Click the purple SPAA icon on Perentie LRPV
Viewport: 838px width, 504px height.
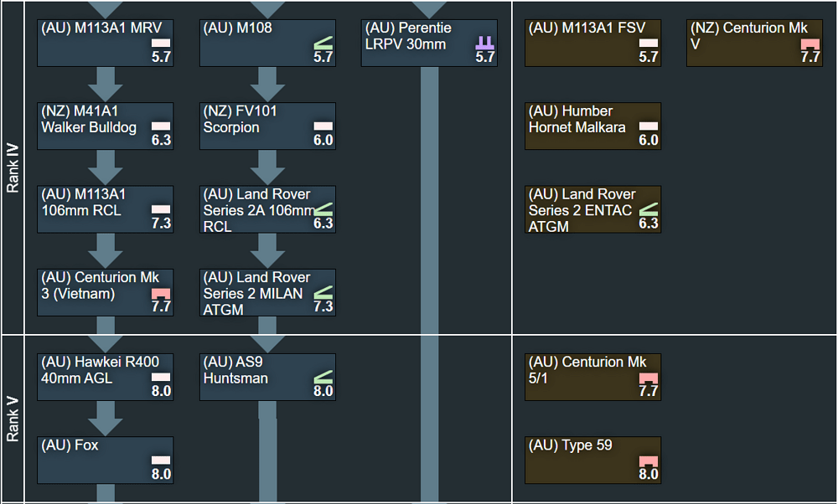(485, 42)
